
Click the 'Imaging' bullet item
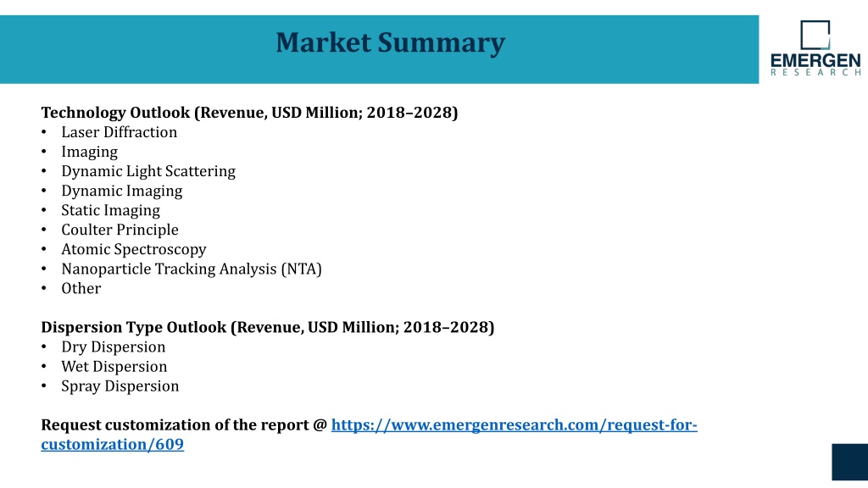[90, 152]
